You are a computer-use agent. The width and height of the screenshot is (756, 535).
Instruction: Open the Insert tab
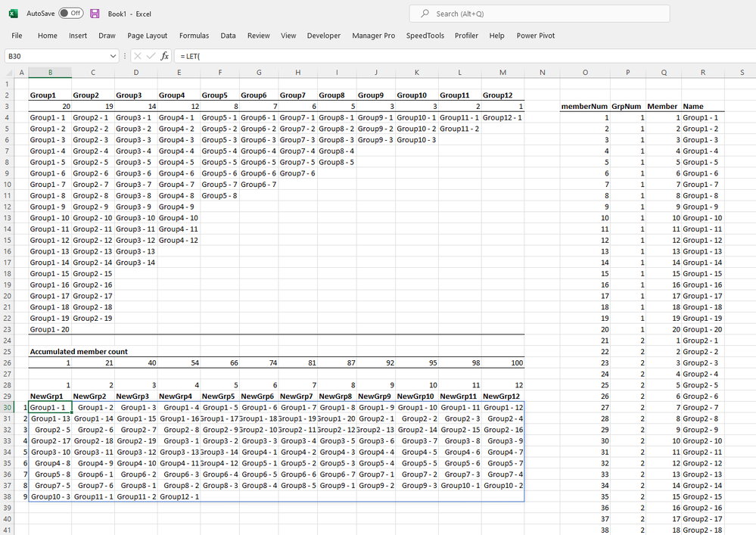(x=78, y=36)
